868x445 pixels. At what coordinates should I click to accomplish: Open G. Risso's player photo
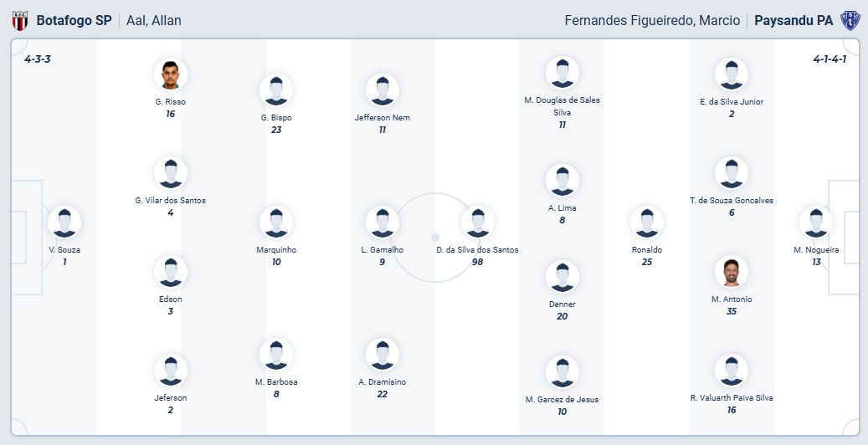pos(170,74)
